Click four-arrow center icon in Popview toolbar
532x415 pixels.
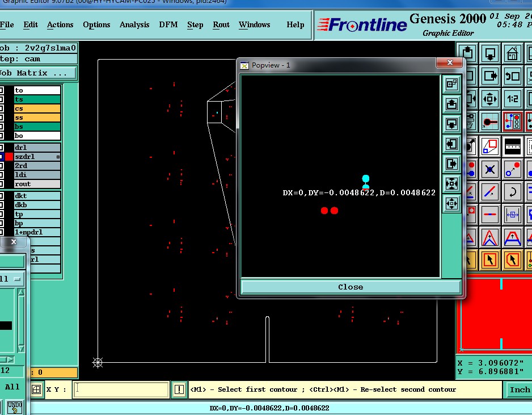click(451, 203)
